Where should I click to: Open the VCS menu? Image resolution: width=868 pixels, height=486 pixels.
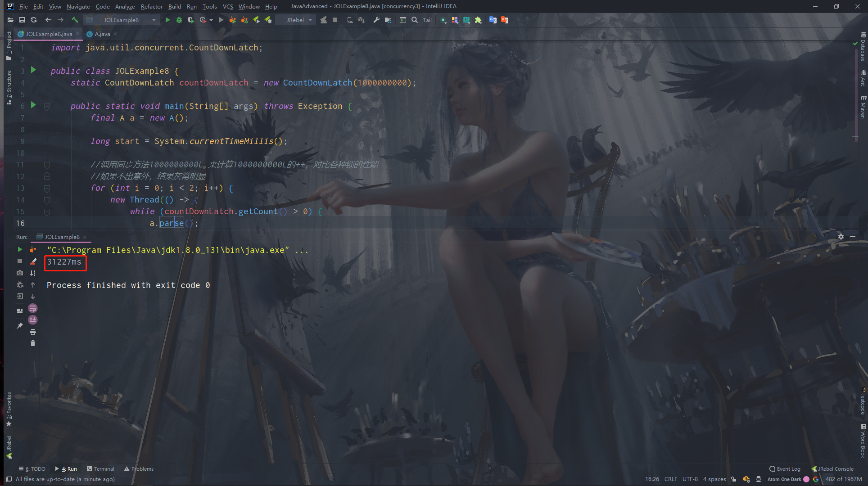228,6
